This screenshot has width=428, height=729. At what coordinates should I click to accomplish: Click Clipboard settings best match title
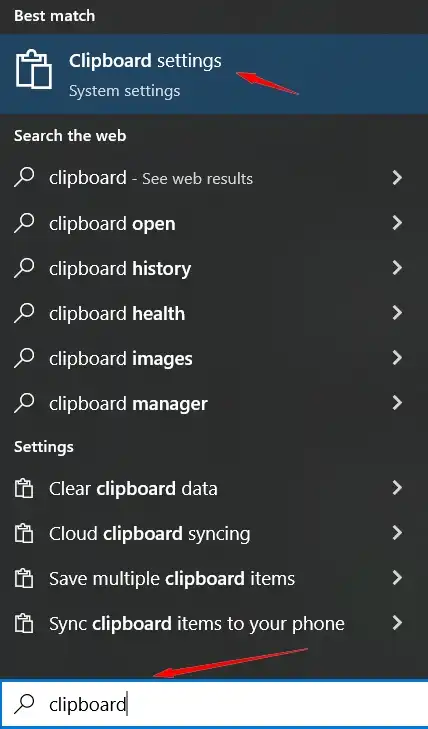click(145, 61)
